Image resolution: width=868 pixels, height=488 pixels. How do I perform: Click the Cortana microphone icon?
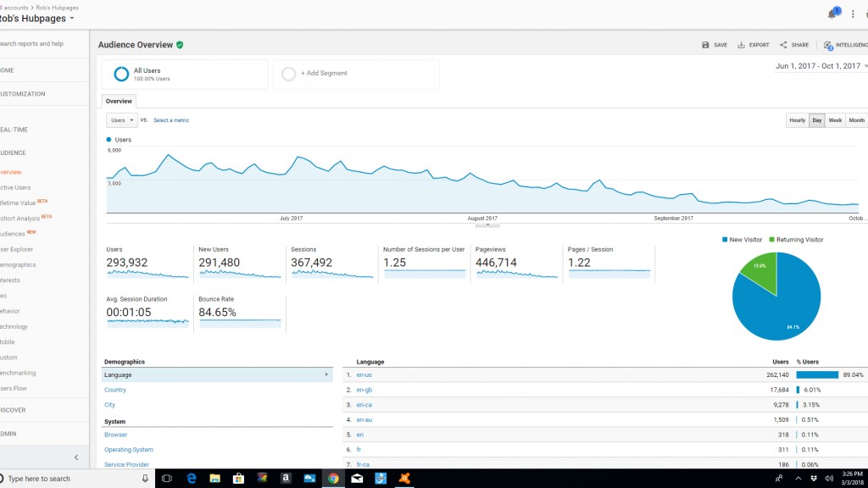pyautogui.click(x=145, y=479)
